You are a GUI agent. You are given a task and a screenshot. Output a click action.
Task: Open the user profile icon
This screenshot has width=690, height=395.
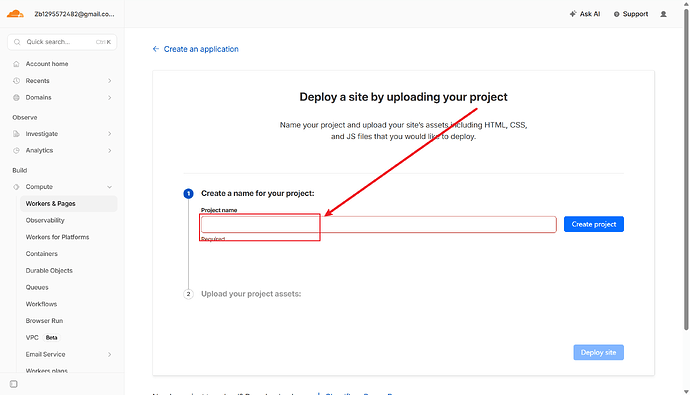[663, 14]
